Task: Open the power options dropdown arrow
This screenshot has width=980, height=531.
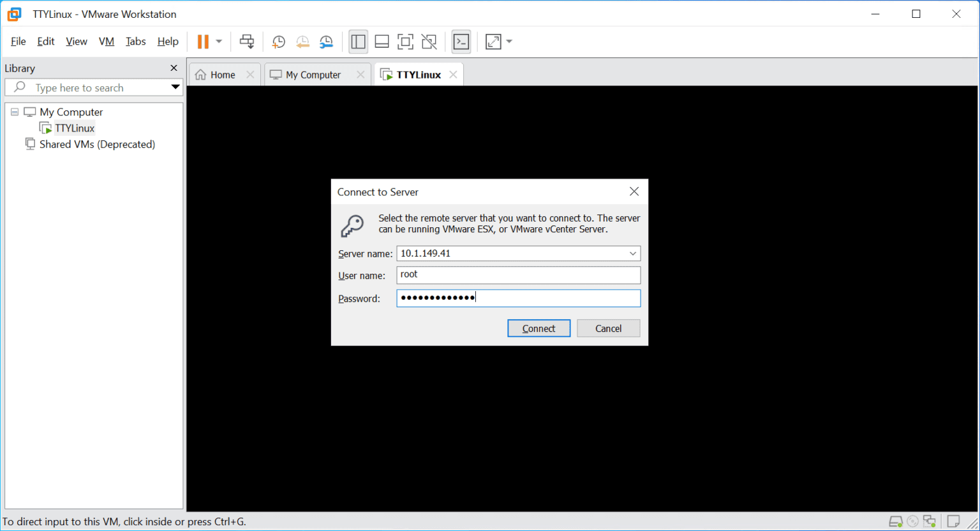Action: click(219, 41)
